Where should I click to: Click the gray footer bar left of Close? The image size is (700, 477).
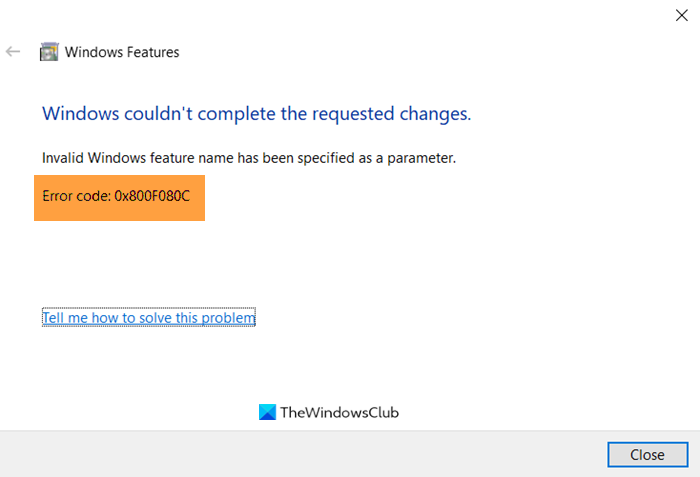[300, 454]
